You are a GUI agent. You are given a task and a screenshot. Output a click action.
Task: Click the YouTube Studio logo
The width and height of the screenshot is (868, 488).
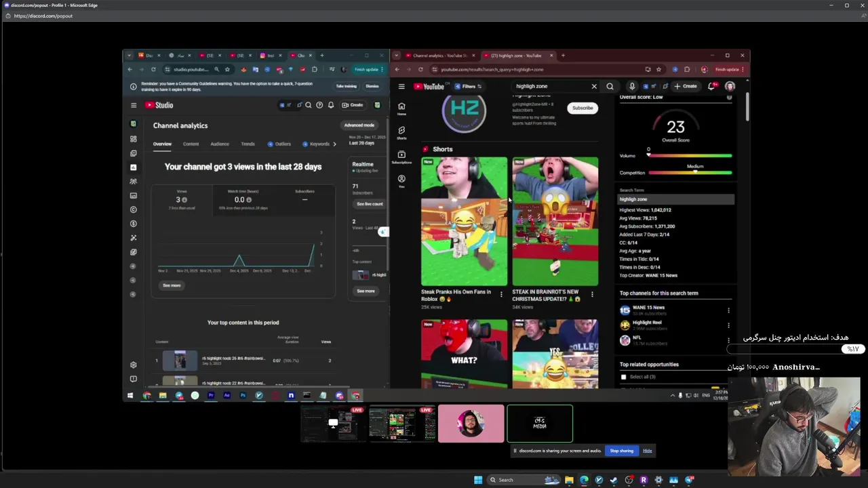point(159,105)
